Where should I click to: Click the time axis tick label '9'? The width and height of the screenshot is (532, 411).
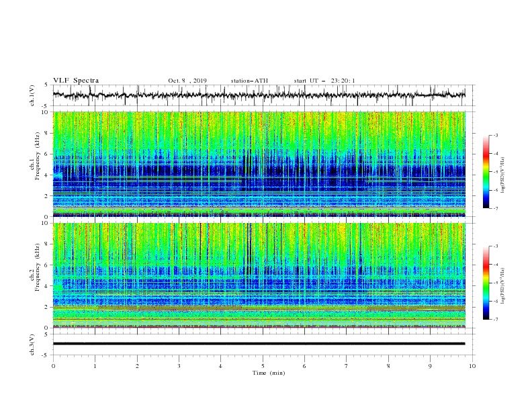[430, 366]
